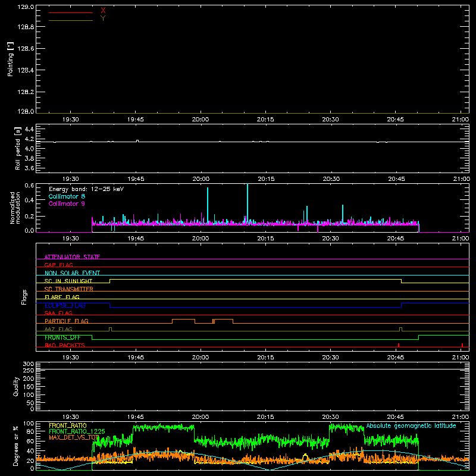Click the 20:45 label under modulation plot

coord(396,239)
